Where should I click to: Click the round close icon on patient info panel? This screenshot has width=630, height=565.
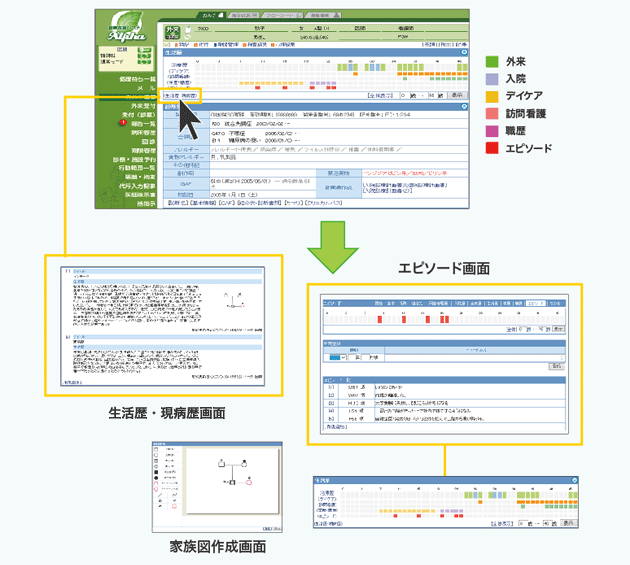pyautogui.click(x=463, y=106)
